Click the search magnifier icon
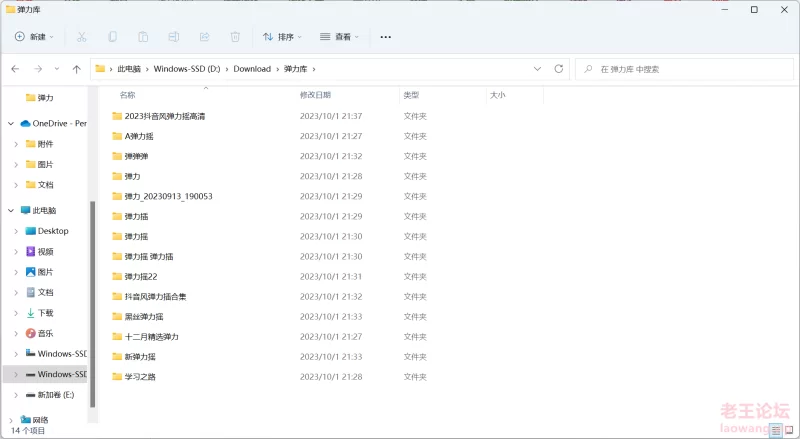The width and height of the screenshot is (800, 439). (588, 69)
